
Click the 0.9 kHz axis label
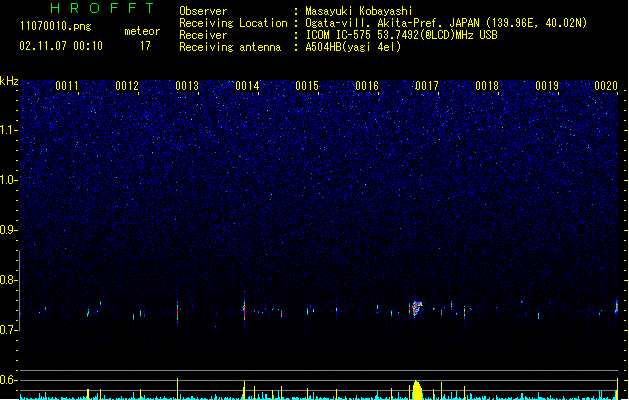click(9, 230)
